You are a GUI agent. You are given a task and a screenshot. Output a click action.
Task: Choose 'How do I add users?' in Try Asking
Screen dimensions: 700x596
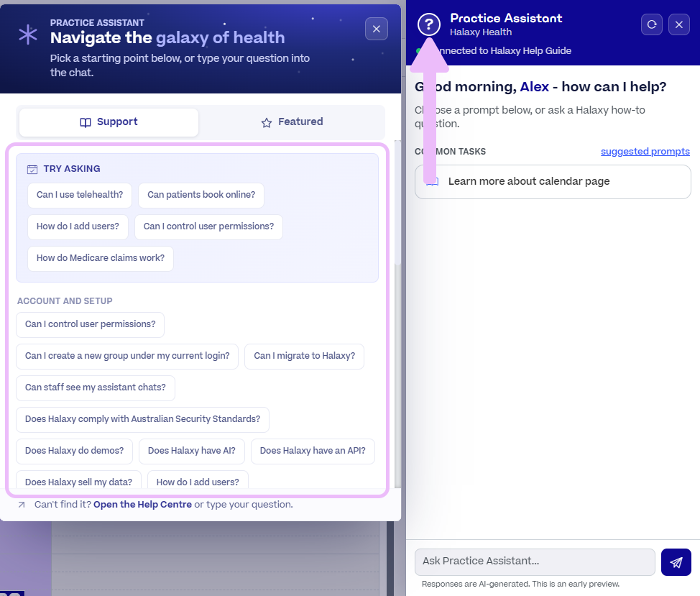click(78, 226)
